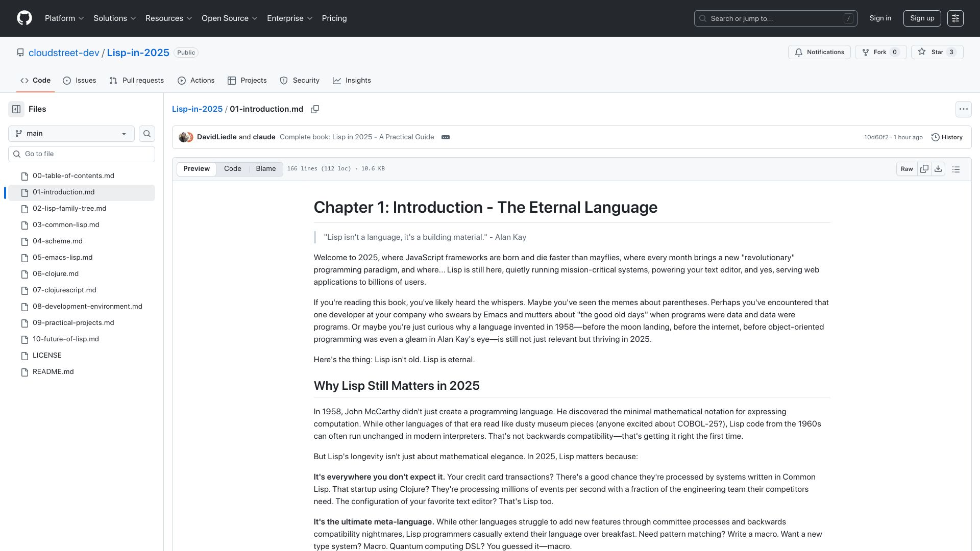The height and width of the screenshot is (551, 980).
Task: Switch file view to Blame
Action: (266, 169)
